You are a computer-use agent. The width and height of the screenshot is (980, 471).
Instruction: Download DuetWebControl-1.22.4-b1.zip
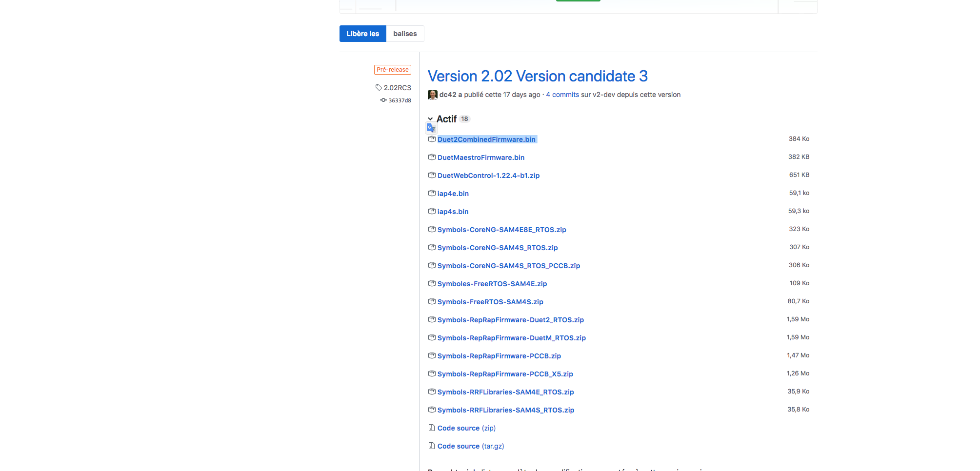488,176
